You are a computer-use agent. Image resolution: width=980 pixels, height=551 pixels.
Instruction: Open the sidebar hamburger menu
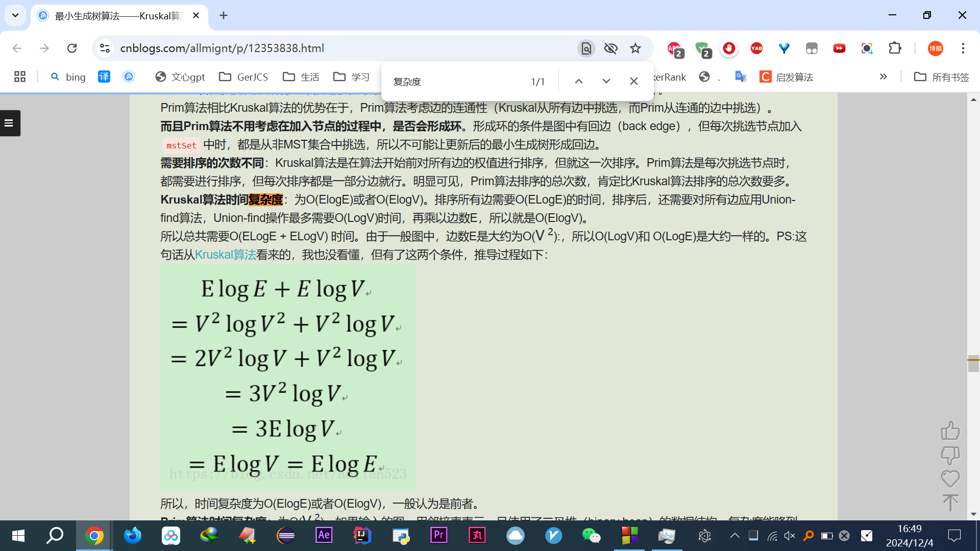click(9, 123)
